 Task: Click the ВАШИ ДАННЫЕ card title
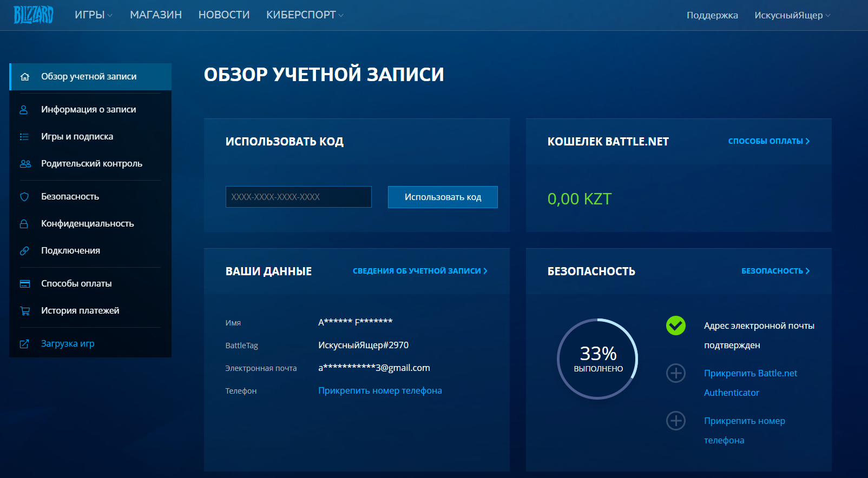click(x=268, y=271)
